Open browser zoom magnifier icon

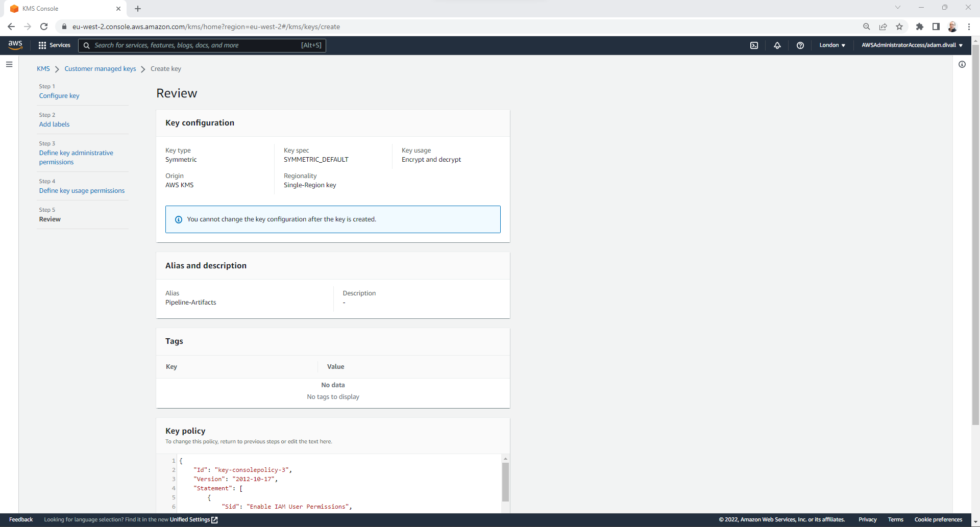866,27
